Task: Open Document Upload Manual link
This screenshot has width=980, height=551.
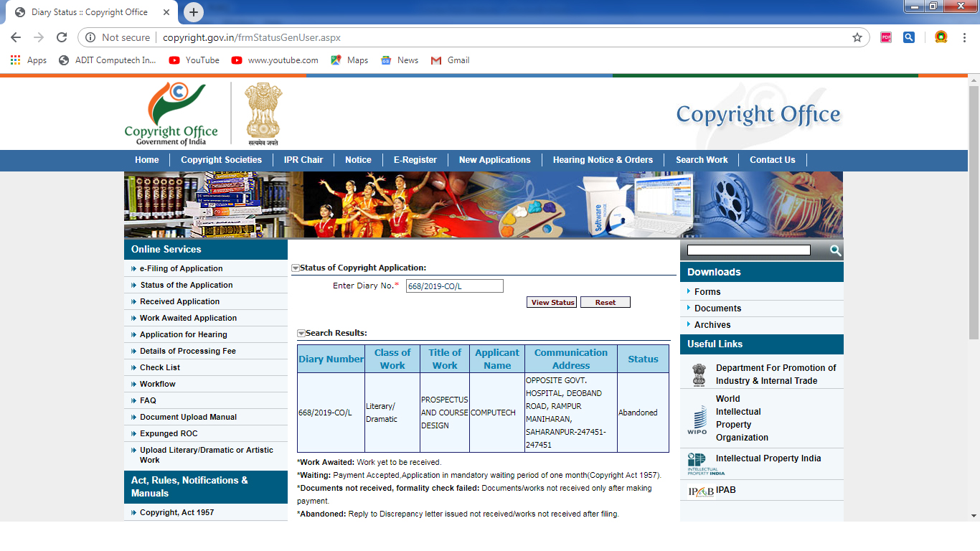Action: tap(189, 417)
